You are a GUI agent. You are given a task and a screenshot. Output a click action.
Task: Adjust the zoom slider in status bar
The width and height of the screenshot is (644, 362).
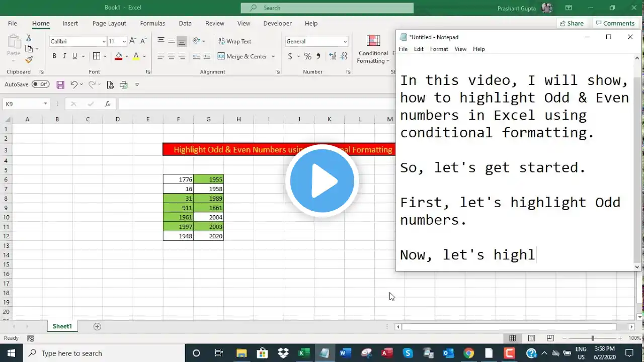click(592, 338)
